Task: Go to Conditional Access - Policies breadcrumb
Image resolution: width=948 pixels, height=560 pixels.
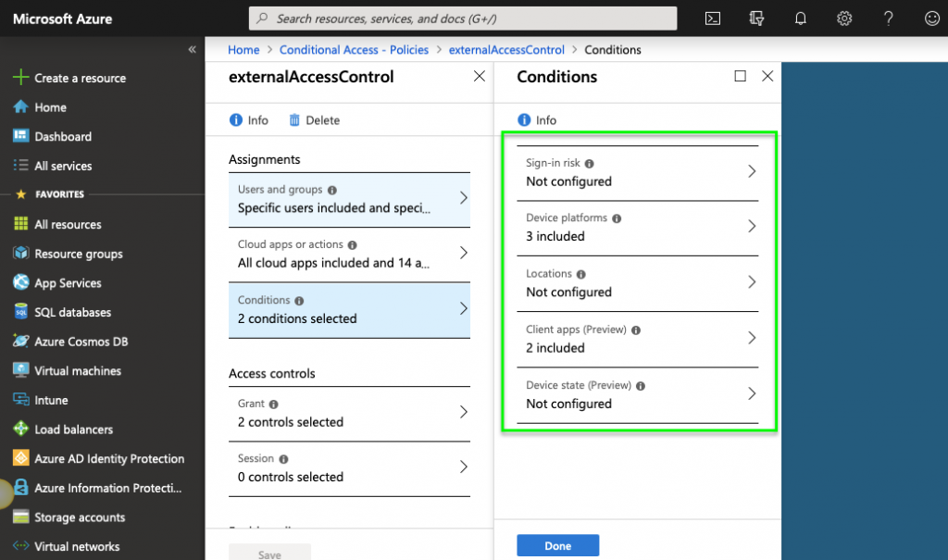Action: coord(355,50)
